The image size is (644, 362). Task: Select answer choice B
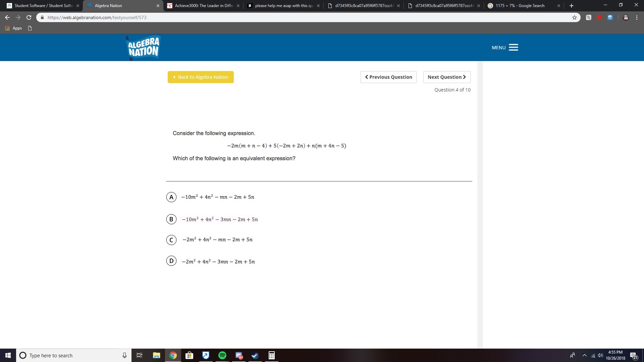pos(171,219)
